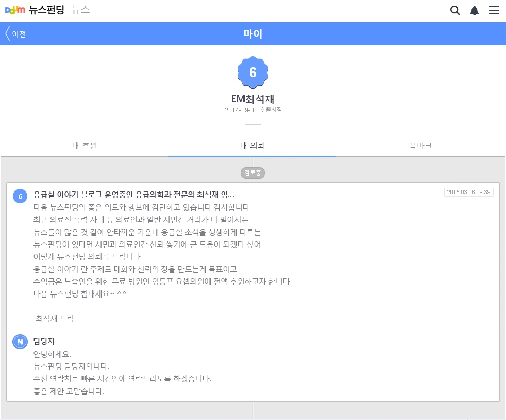Click the EM최석재 username
The height and width of the screenshot is (420, 506).
tap(253, 99)
